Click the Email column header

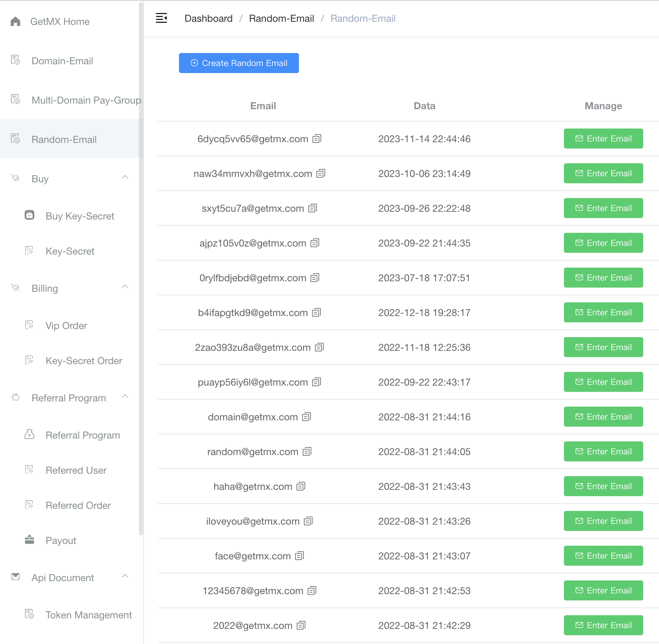263,106
